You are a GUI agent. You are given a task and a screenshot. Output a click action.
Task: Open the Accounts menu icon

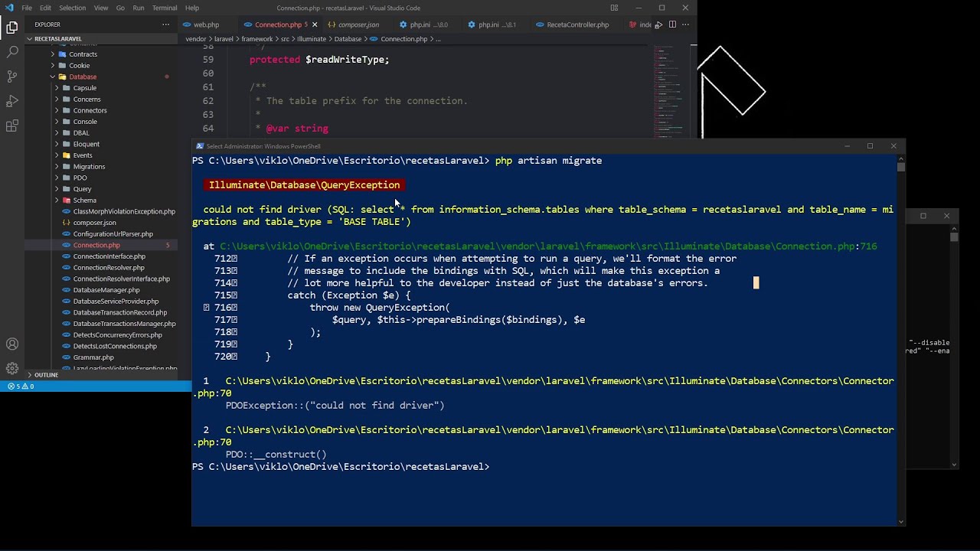(12, 344)
